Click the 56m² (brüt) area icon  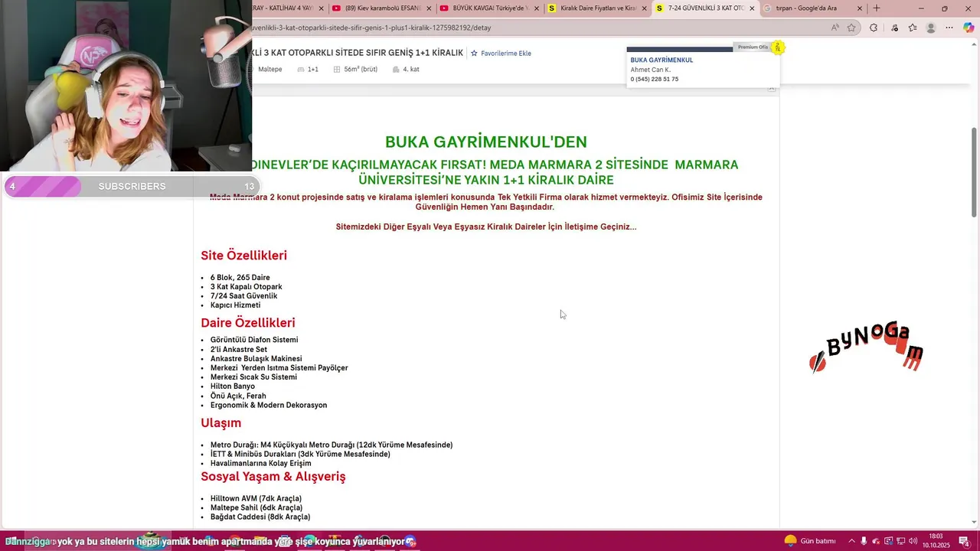click(337, 70)
